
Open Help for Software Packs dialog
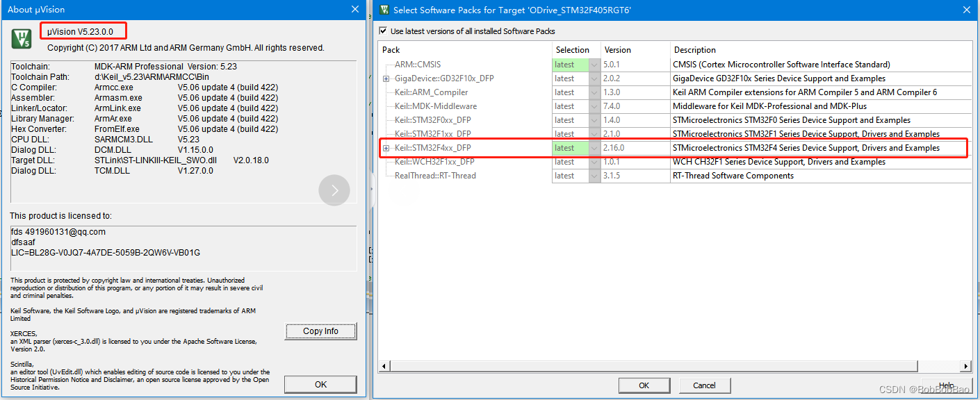coord(945,385)
